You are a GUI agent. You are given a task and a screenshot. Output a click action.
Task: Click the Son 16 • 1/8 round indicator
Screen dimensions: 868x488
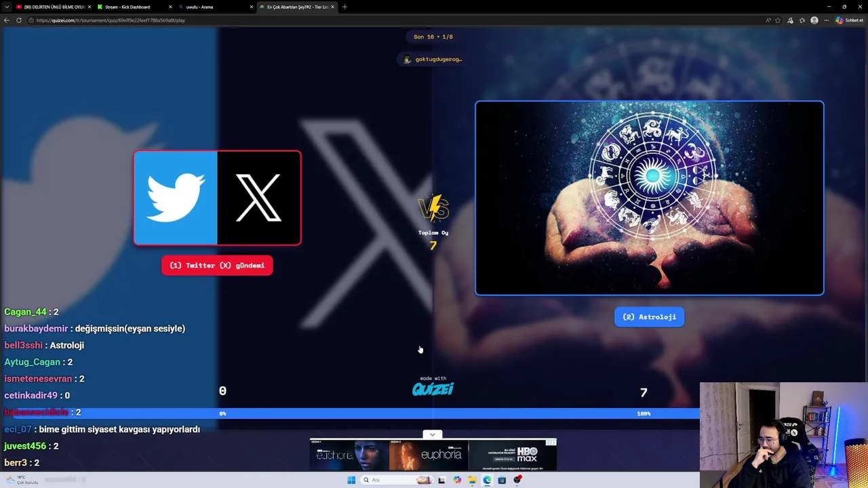coord(433,37)
